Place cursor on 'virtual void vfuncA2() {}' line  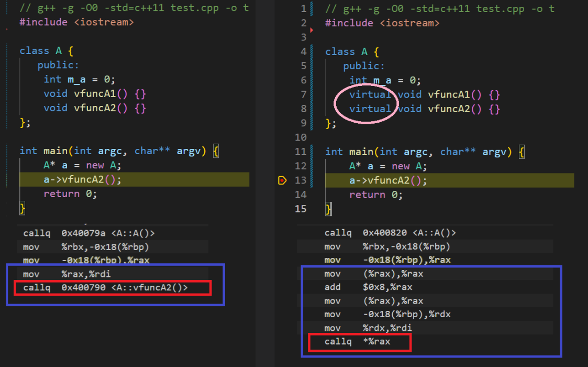click(425, 109)
